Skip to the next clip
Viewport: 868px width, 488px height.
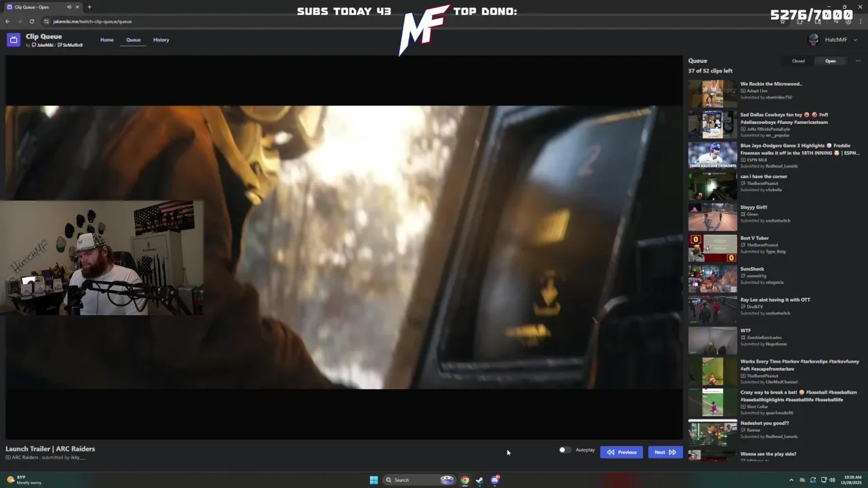coord(665,452)
